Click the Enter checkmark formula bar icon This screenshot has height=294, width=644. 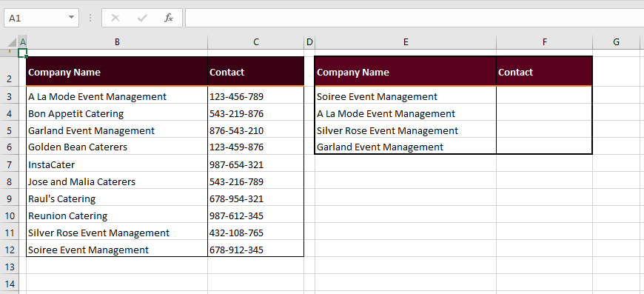pos(142,18)
